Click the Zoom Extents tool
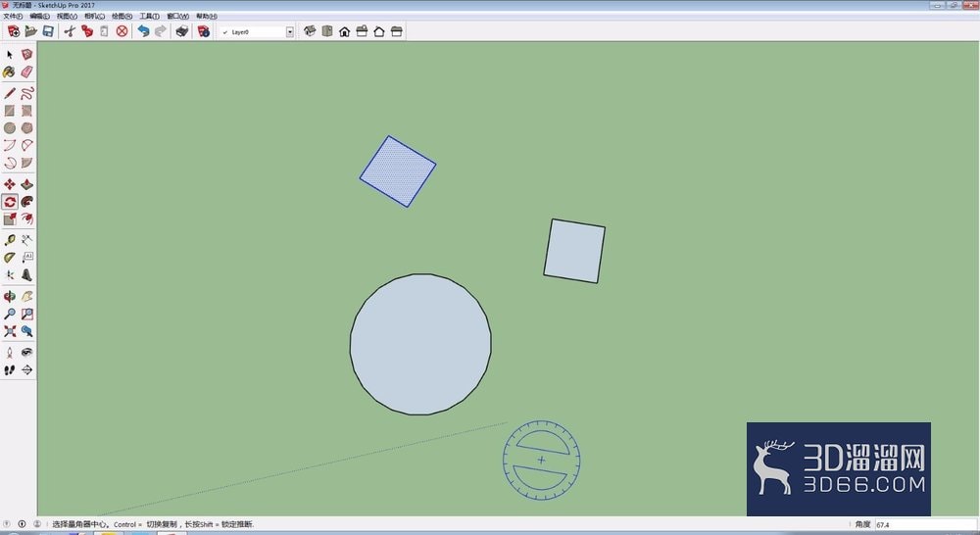 tap(10, 331)
